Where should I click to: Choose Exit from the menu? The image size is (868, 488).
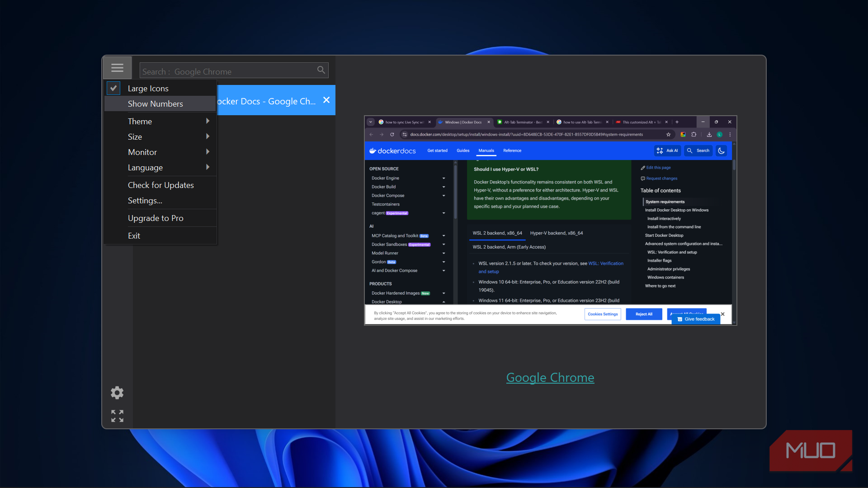[160, 236]
